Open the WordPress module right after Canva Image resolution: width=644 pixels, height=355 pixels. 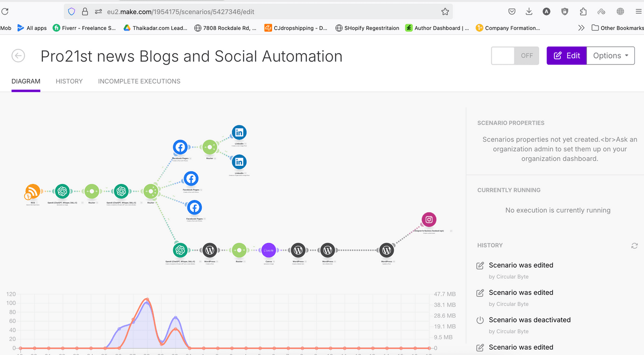[x=298, y=250]
